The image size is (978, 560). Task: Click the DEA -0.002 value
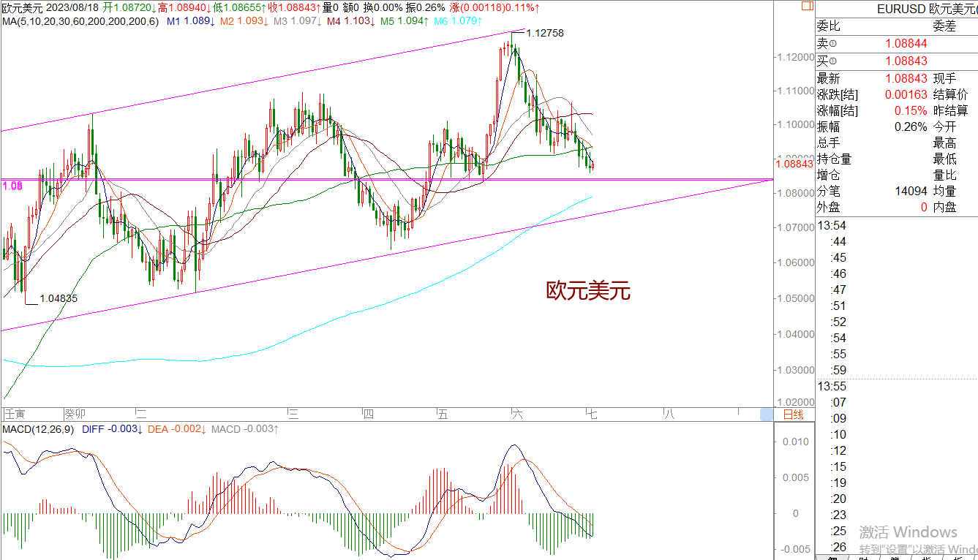pos(178,428)
